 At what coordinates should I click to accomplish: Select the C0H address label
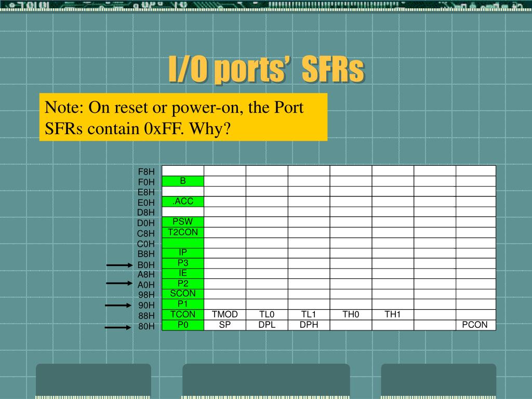point(146,244)
